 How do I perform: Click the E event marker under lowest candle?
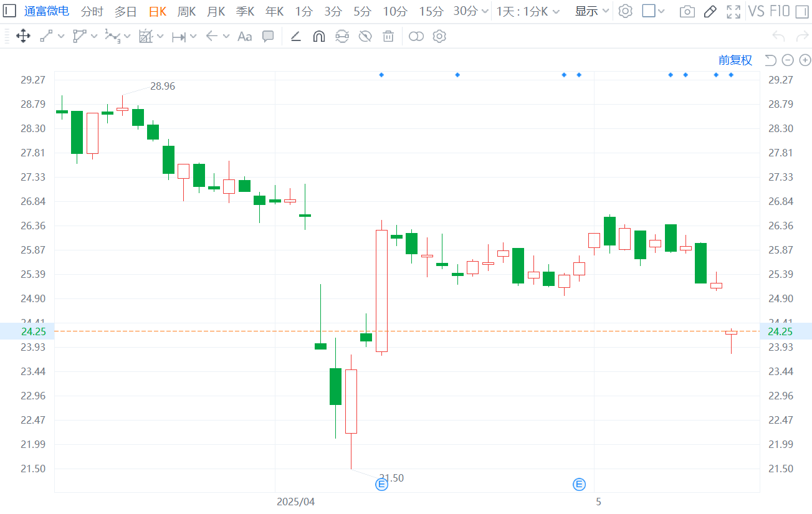click(x=381, y=484)
